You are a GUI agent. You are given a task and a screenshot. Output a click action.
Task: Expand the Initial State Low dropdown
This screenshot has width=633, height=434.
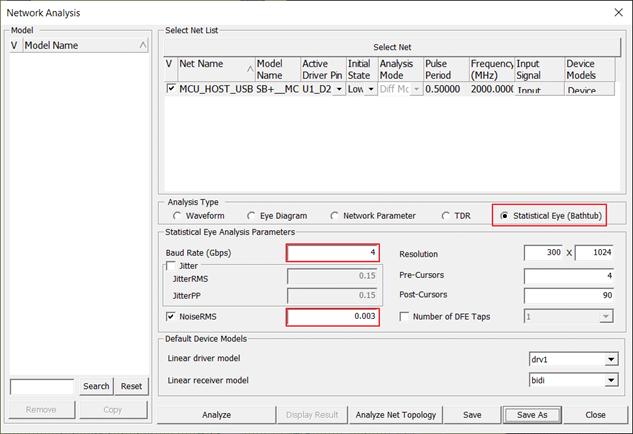(371, 89)
